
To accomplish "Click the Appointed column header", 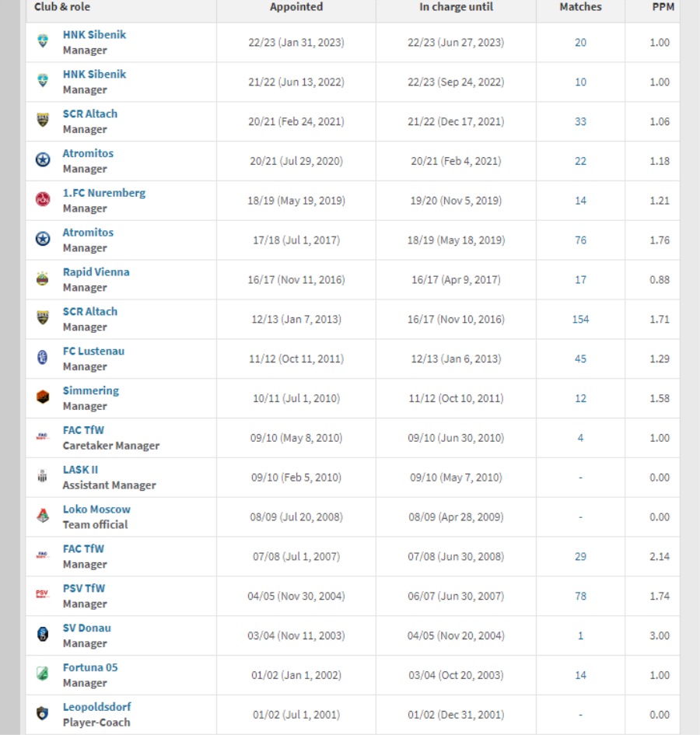I will point(296,7).
